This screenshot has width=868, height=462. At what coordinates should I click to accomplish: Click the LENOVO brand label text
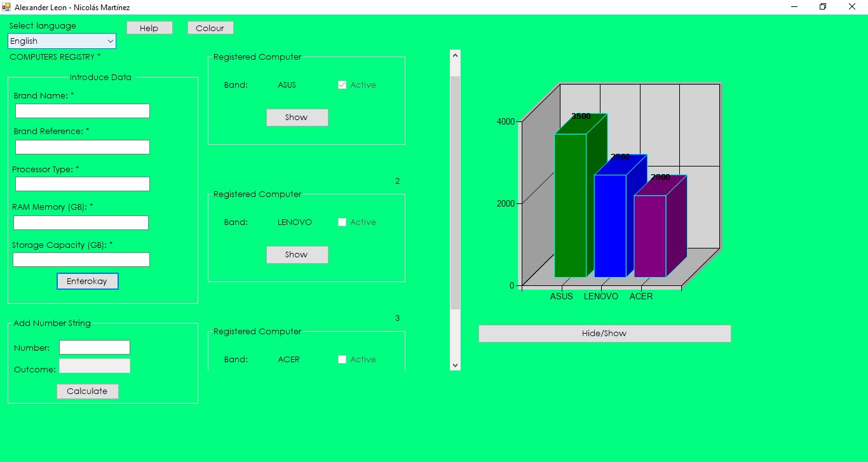point(295,222)
